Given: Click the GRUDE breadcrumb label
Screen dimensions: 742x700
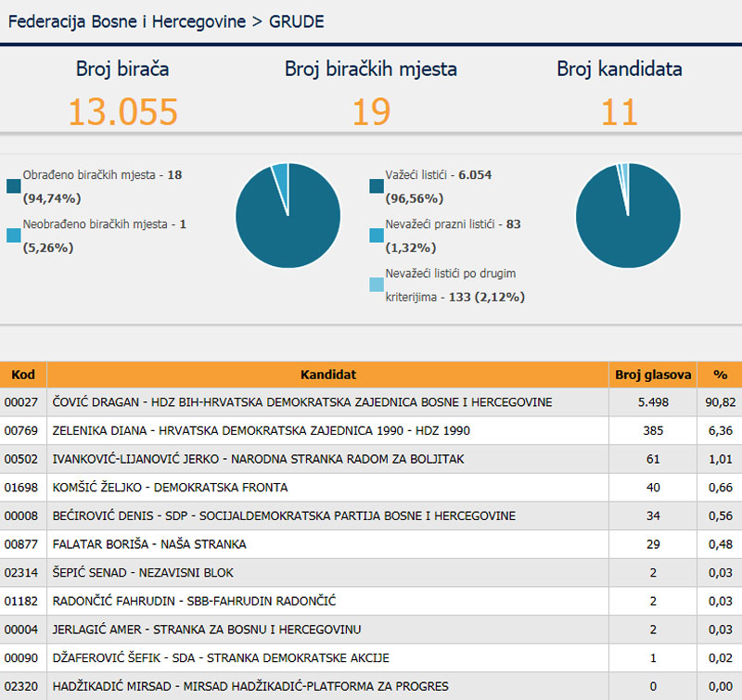Looking at the screenshot, I should coord(297,21).
